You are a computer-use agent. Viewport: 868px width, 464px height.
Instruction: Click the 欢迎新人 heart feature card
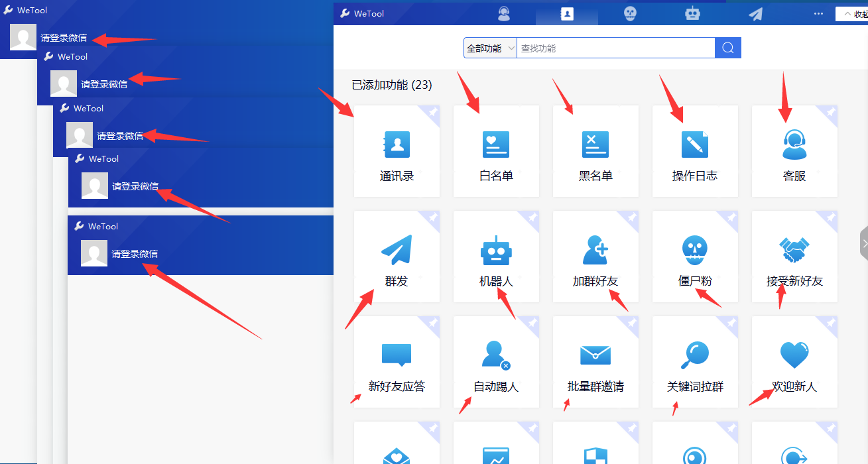pos(794,363)
